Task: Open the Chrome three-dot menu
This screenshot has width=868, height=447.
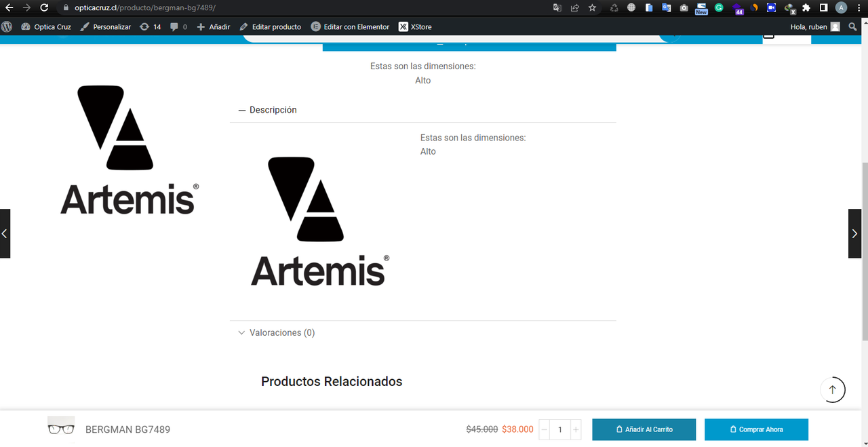Action: click(x=859, y=8)
